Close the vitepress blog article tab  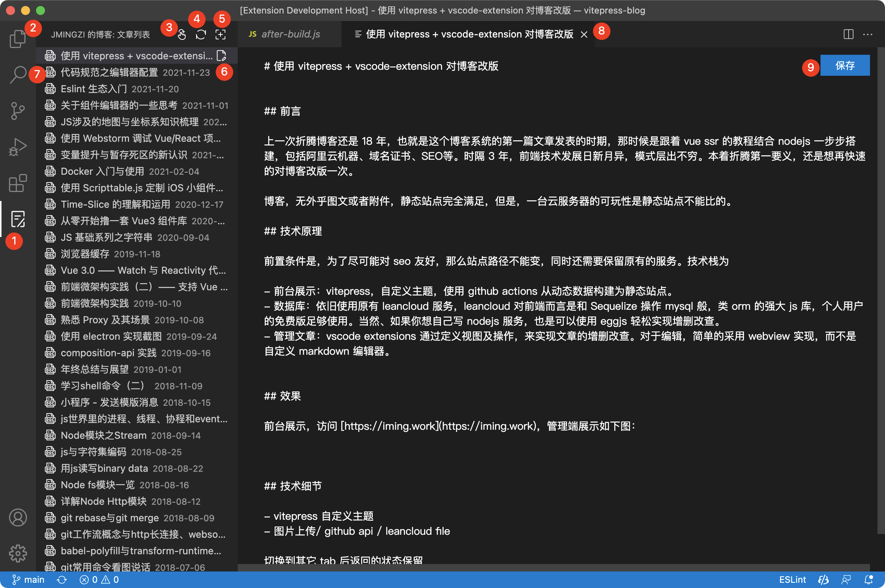(x=584, y=34)
